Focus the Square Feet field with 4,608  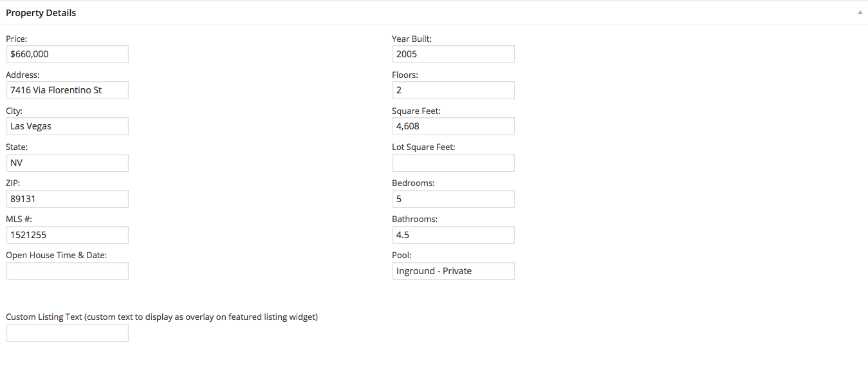[454, 126]
